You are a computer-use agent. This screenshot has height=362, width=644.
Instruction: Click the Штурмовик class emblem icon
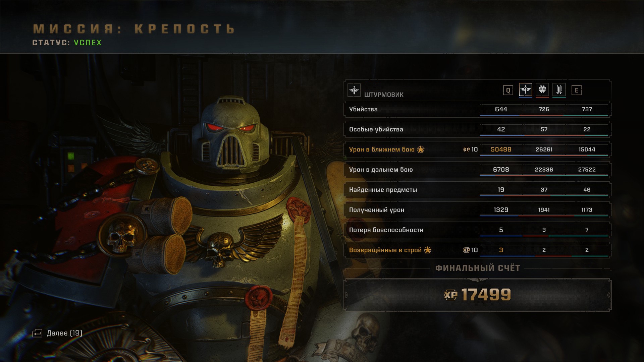pyautogui.click(x=354, y=90)
